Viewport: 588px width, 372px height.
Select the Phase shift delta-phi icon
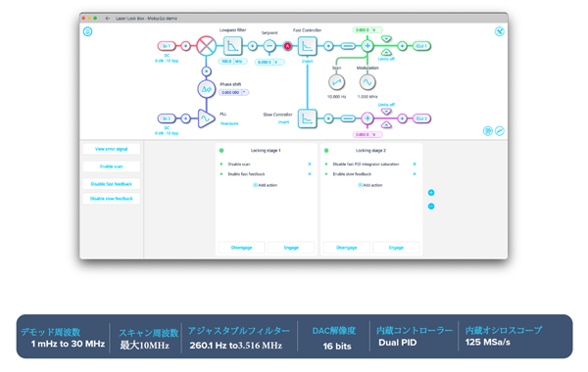click(206, 89)
